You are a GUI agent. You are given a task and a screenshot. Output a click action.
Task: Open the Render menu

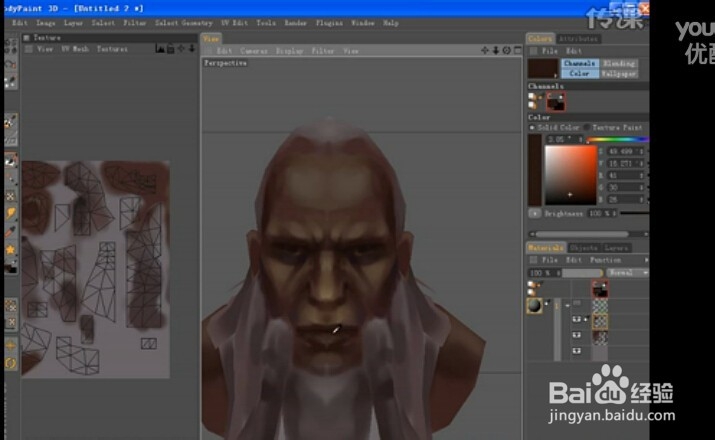295,23
